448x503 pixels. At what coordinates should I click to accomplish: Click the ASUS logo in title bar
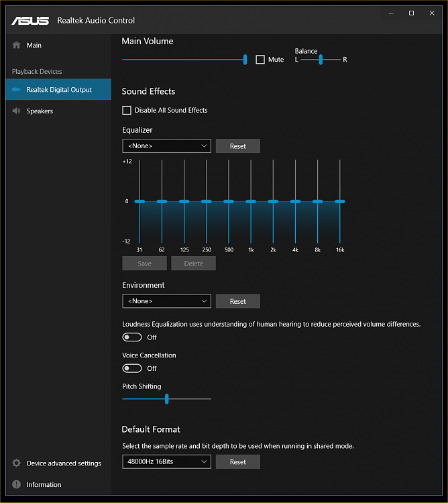pyautogui.click(x=30, y=21)
